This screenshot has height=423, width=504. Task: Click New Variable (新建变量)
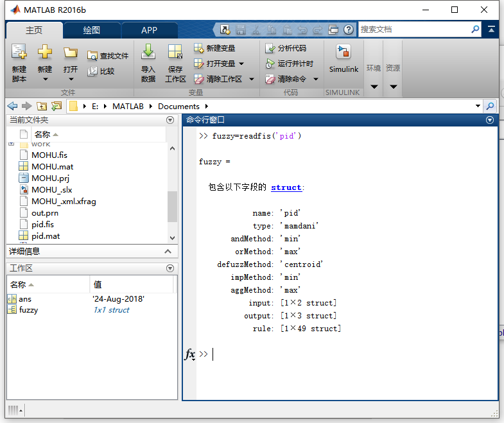click(214, 48)
